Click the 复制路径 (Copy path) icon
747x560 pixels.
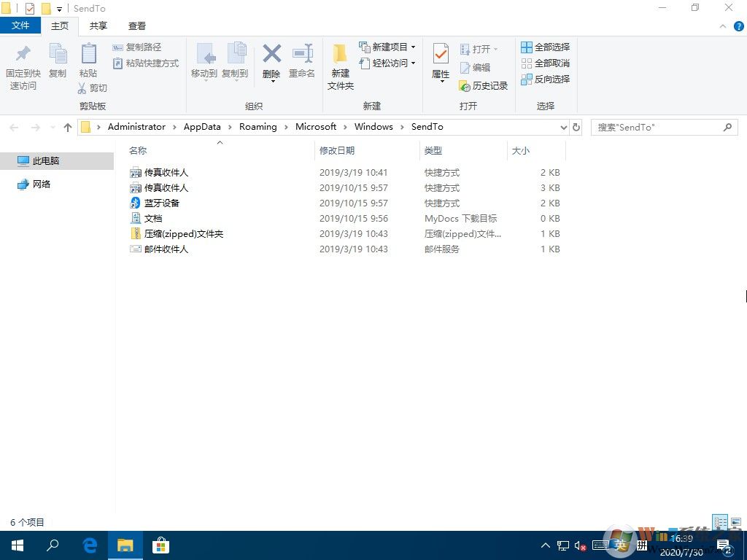[x=139, y=47]
